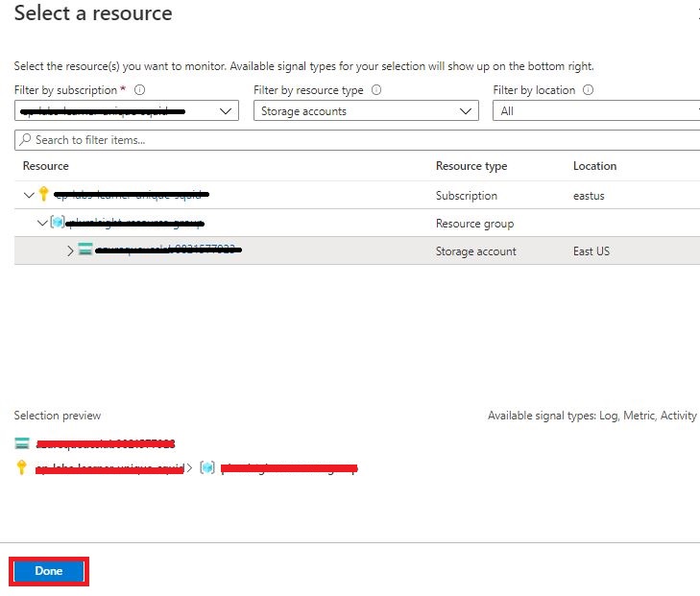Click the info icon beside Filter by location
This screenshot has width=700, height=596.
[x=588, y=90]
